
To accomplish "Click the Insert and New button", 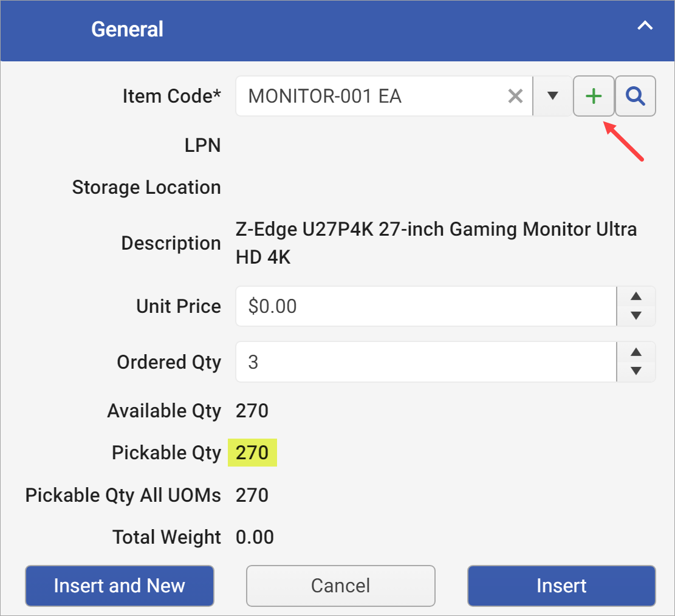I will click(x=119, y=585).
